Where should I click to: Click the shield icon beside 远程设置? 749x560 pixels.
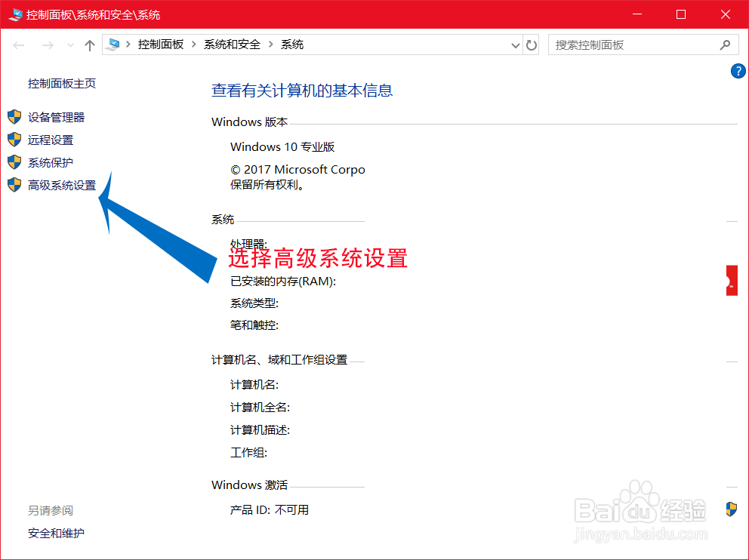coord(14,140)
